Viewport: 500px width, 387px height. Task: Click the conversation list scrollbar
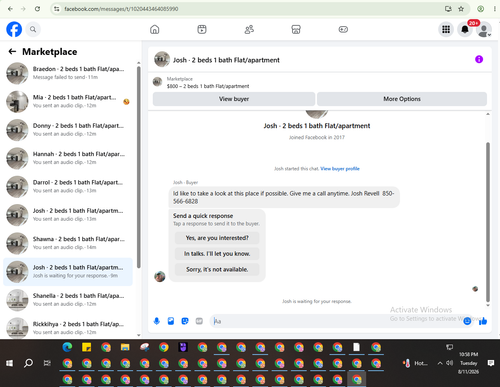[x=138, y=167]
